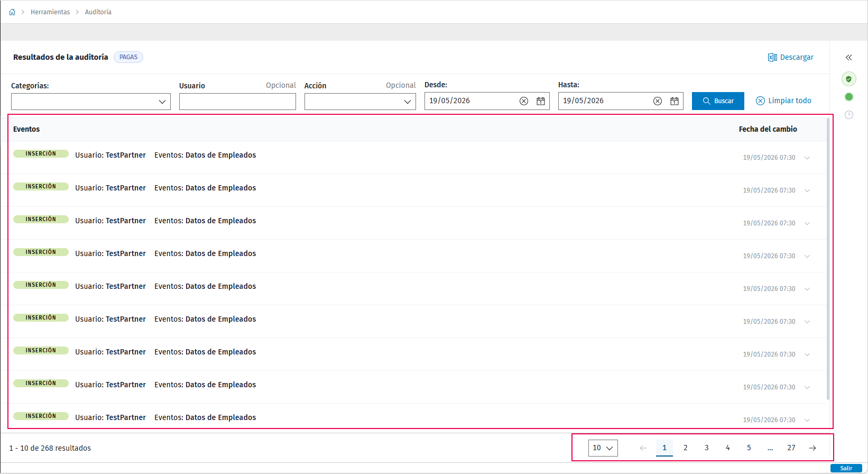Click the Buscar search button
This screenshot has width=868, height=474.
tap(718, 101)
